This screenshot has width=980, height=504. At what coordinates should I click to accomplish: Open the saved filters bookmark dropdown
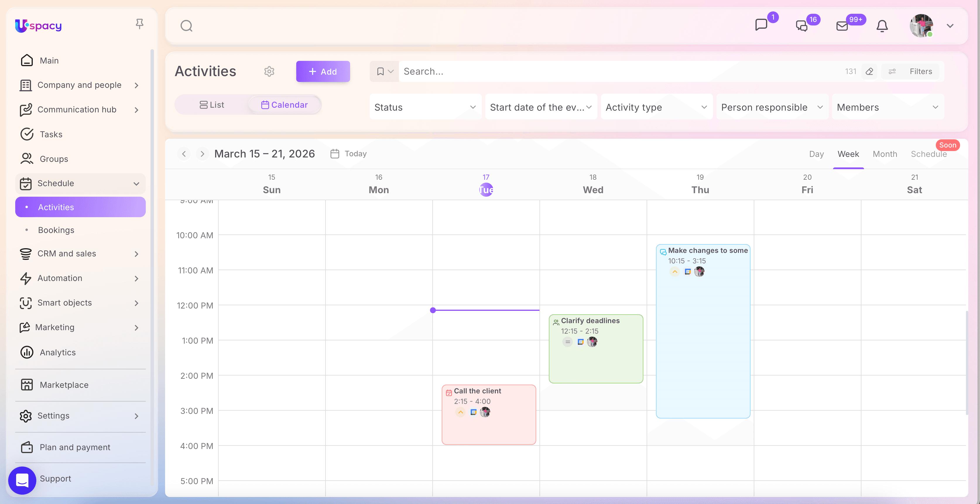point(384,71)
